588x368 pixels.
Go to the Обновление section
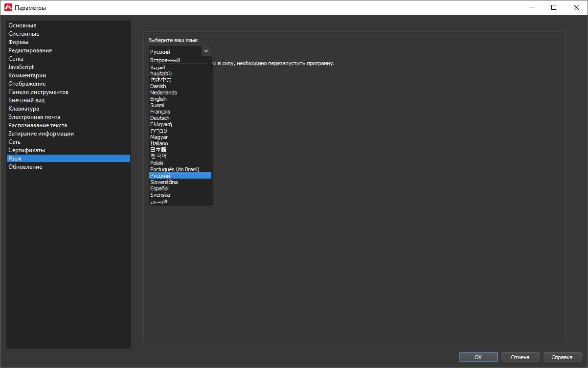25,167
